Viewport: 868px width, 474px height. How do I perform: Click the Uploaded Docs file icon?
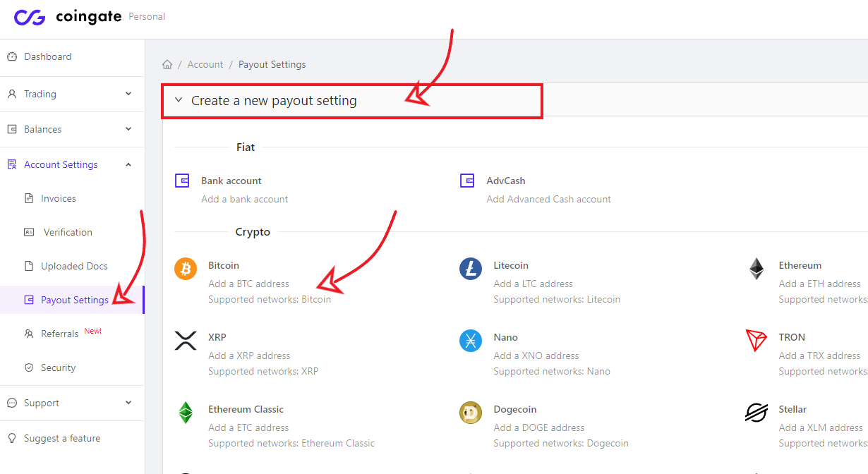[29, 266]
